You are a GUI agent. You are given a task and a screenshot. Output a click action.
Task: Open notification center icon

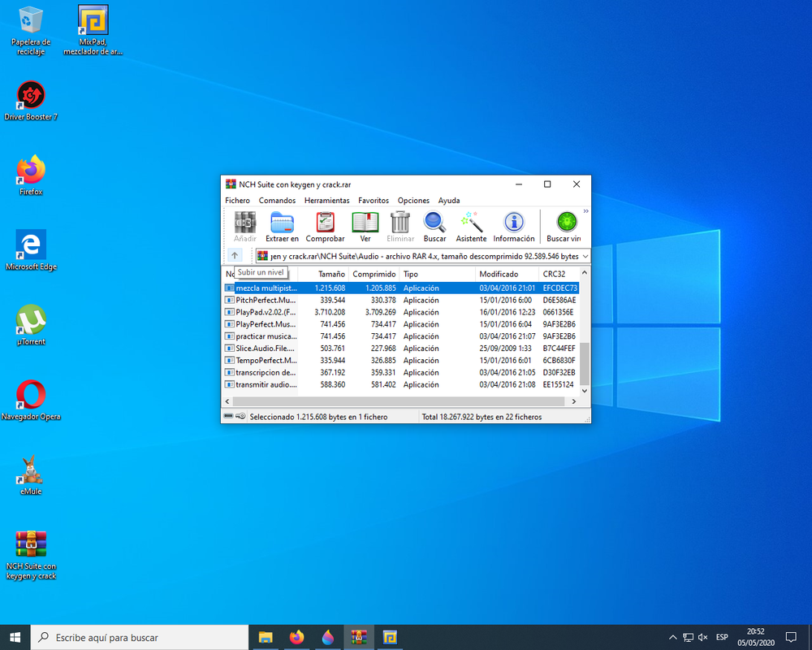(x=791, y=637)
